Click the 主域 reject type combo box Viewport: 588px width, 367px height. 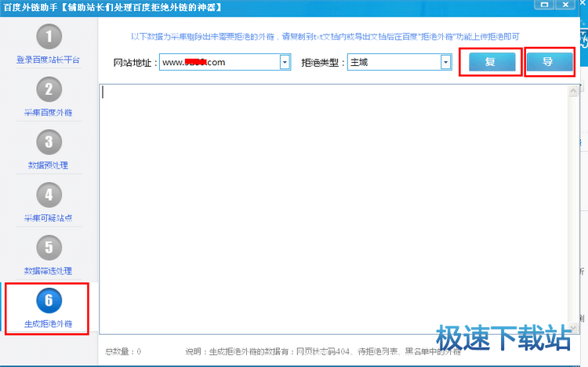pos(399,62)
